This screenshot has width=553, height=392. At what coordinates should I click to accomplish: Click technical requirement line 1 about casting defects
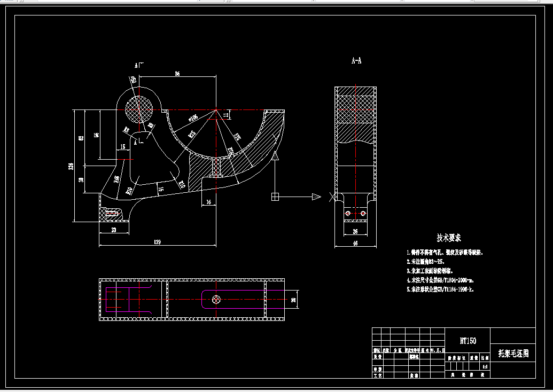coord(445,253)
